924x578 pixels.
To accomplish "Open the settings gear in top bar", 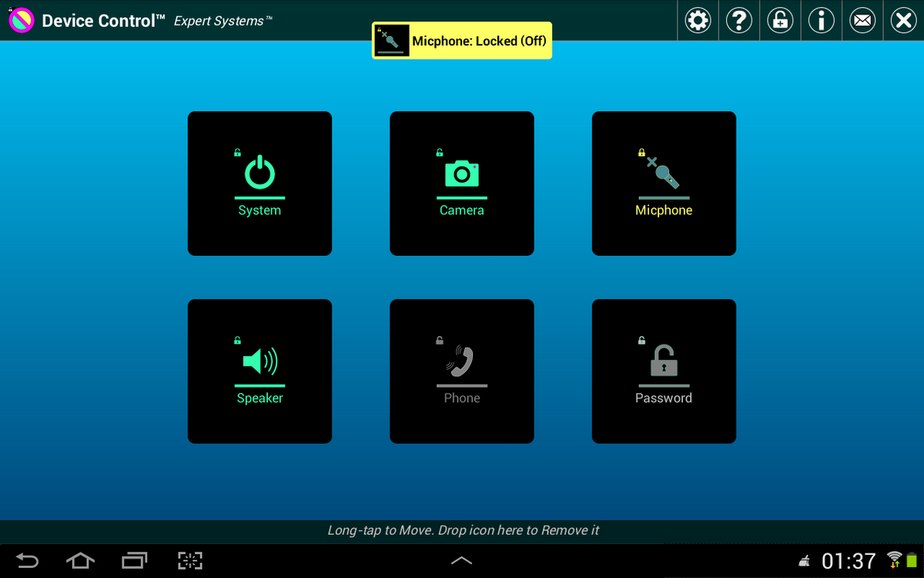I will 698,20.
